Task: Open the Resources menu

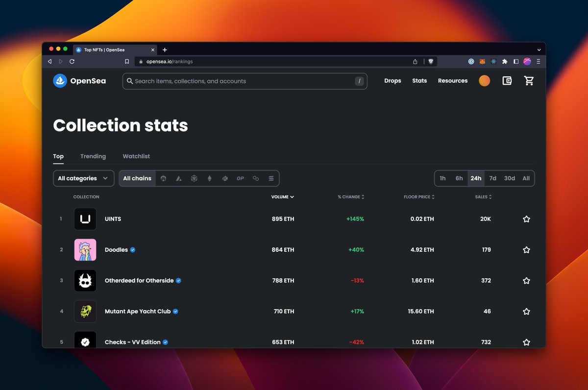Action: tap(453, 81)
